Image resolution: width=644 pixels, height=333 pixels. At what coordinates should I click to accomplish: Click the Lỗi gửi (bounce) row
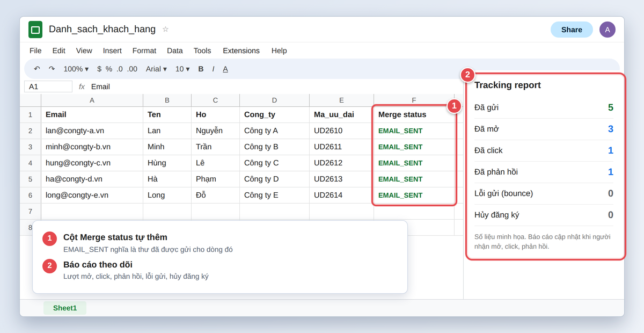544,193
